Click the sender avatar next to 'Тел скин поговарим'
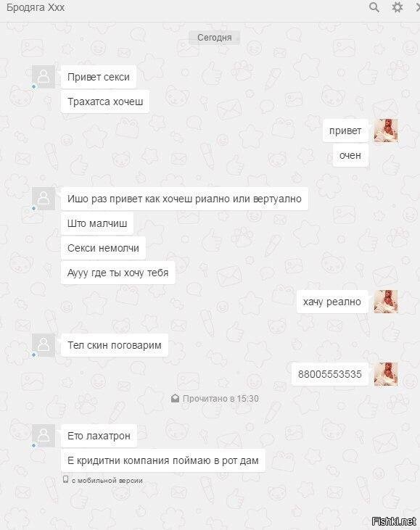The height and width of the screenshot is (530, 420). pos(44,345)
